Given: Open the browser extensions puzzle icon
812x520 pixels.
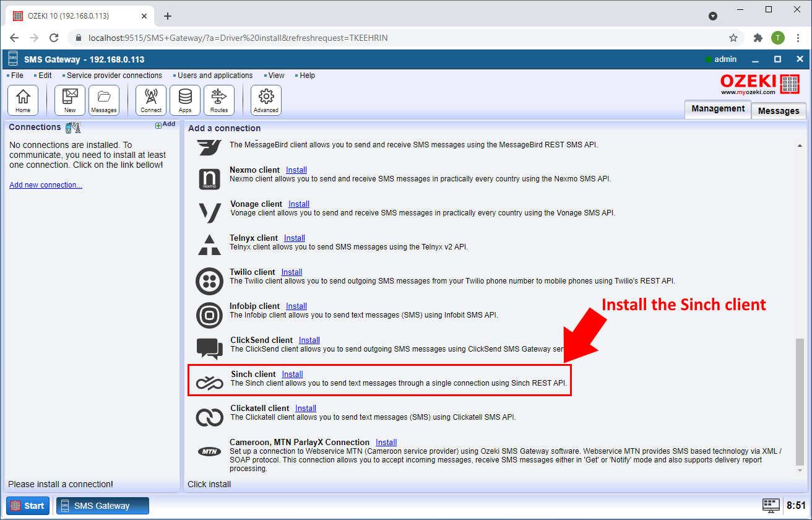Looking at the screenshot, I should (x=758, y=38).
